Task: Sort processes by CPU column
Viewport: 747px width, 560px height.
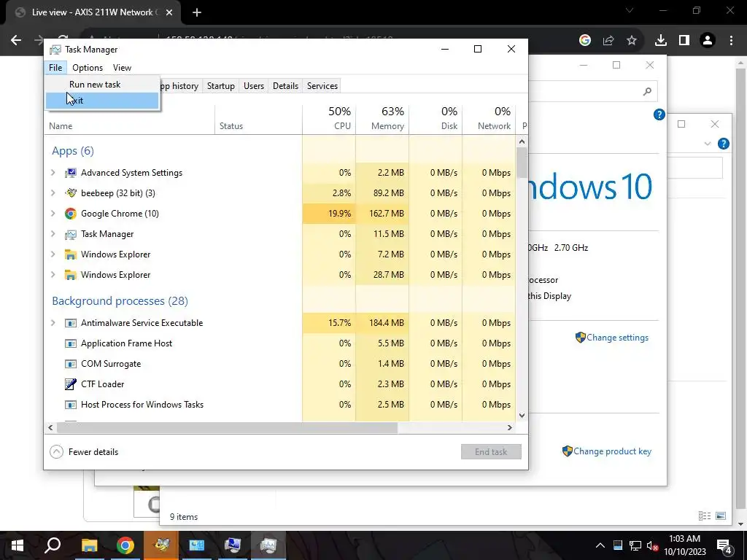Action: (329, 119)
